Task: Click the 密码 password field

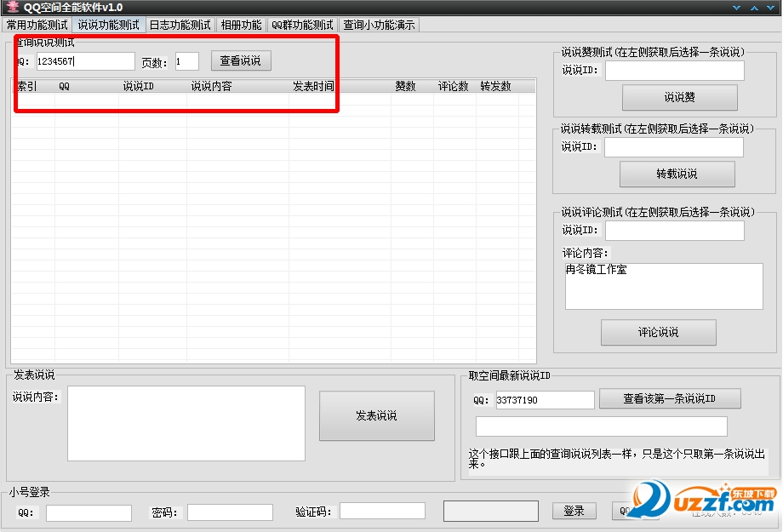Action: pyautogui.click(x=230, y=512)
